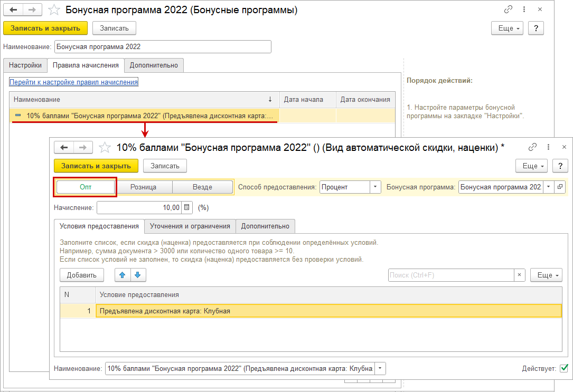Viewport: 573px width, 392px height.
Task: Go back using the back arrow in Бонусная программа 2022 window
Action: point(14,9)
